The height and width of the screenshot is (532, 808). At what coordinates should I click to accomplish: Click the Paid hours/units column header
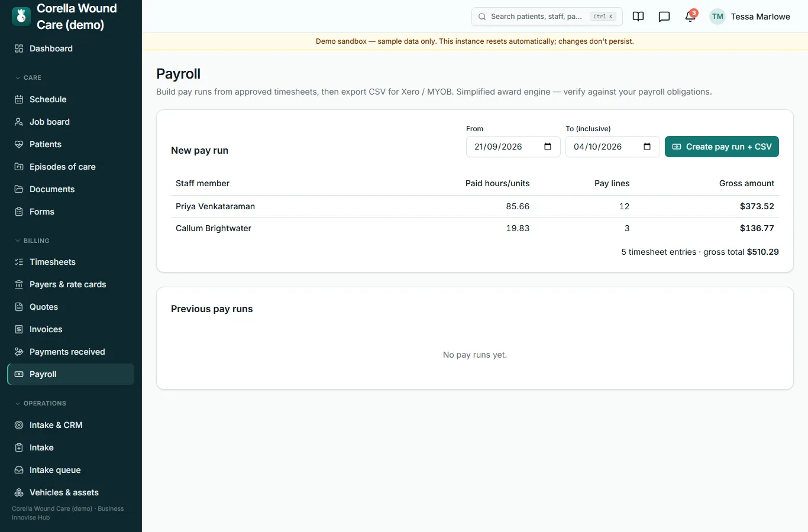pyautogui.click(x=497, y=183)
